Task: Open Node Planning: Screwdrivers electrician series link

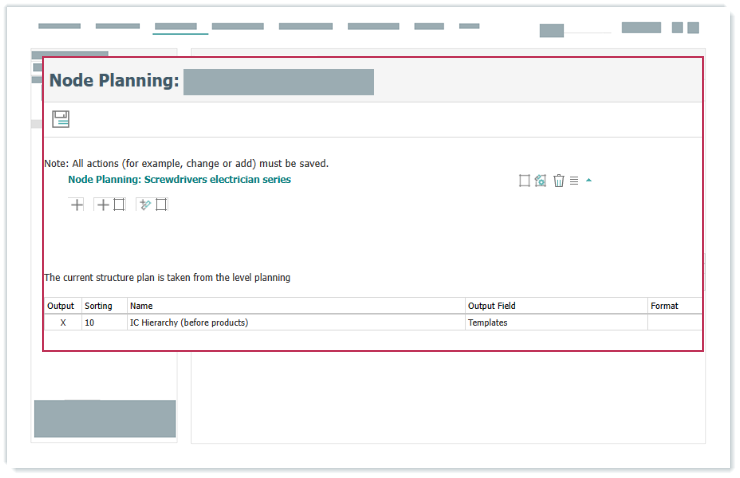Action: [179, 180]
